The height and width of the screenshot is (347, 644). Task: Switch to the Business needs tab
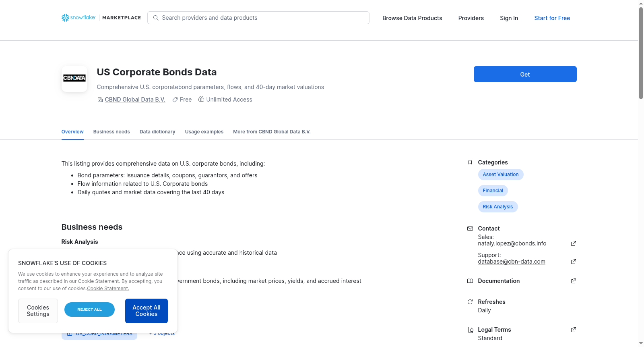111,132
